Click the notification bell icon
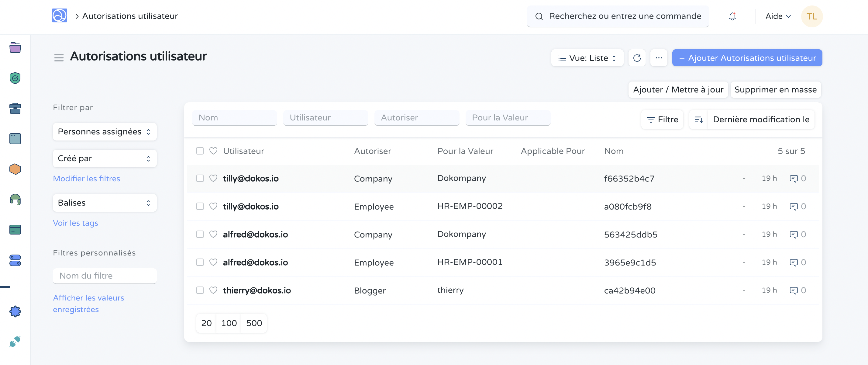Viewport: 868px width, 365px height. [x=731, y=16]
